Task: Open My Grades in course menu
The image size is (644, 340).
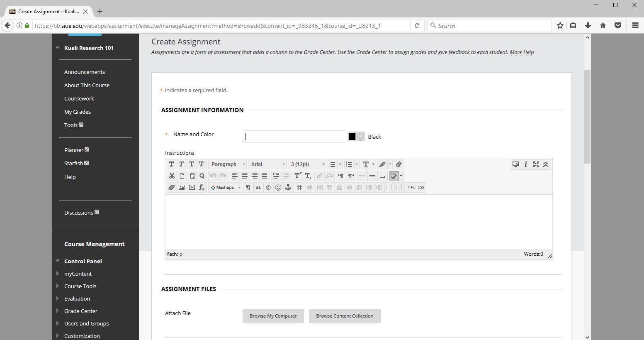Action: 78,112
